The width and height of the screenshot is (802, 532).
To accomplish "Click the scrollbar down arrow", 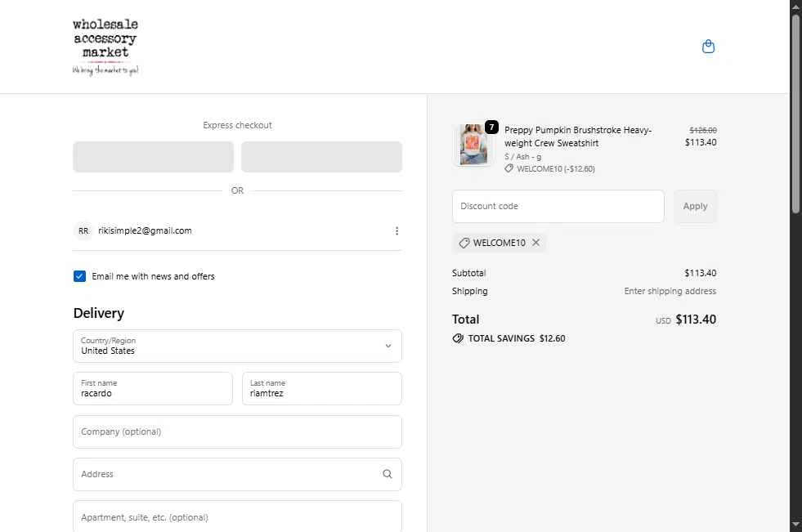I will (795, 525).
